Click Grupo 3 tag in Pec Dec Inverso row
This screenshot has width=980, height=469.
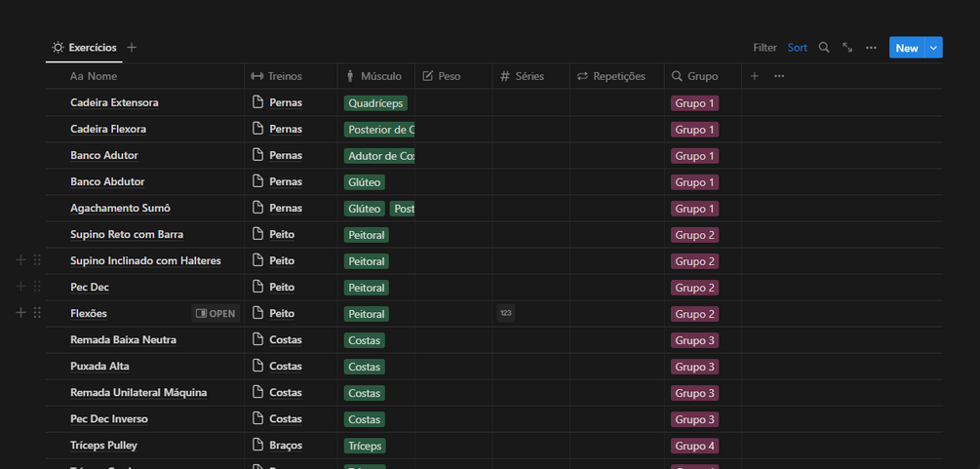click(694, 419)
